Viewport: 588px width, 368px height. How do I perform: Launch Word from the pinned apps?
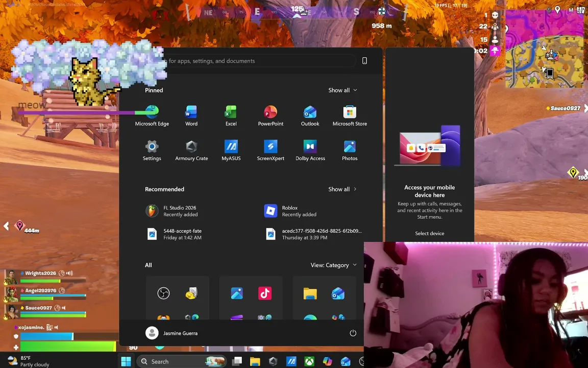(191, 116)
